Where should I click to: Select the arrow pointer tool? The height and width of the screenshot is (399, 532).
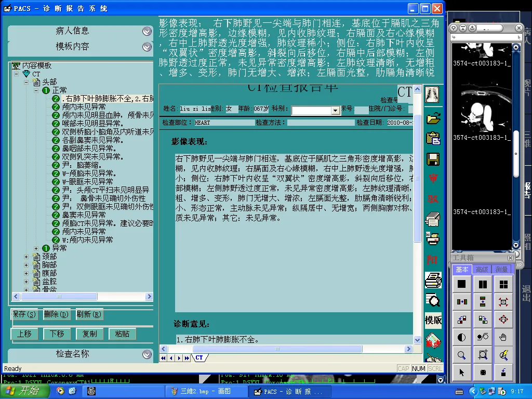(x=461, y=373)
